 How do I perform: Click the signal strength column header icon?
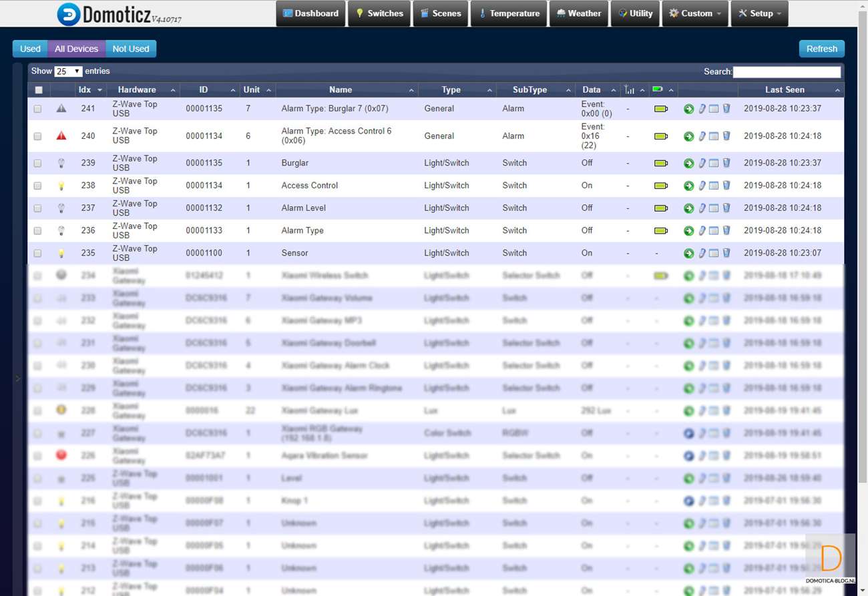pos(629,89)
